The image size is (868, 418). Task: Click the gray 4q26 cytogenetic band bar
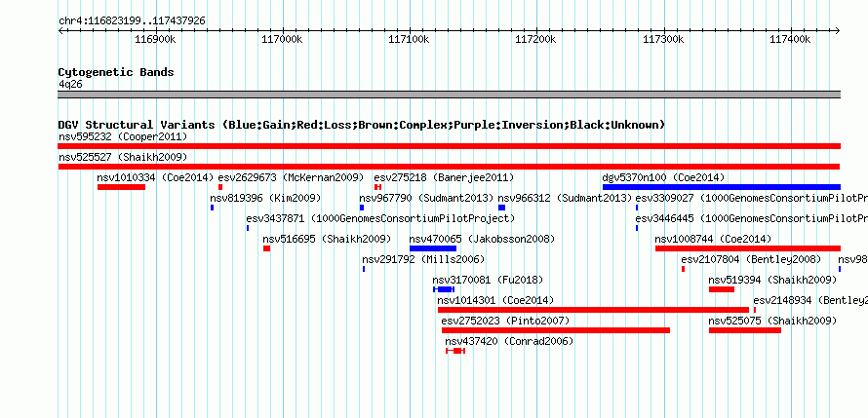click(449, 95)
